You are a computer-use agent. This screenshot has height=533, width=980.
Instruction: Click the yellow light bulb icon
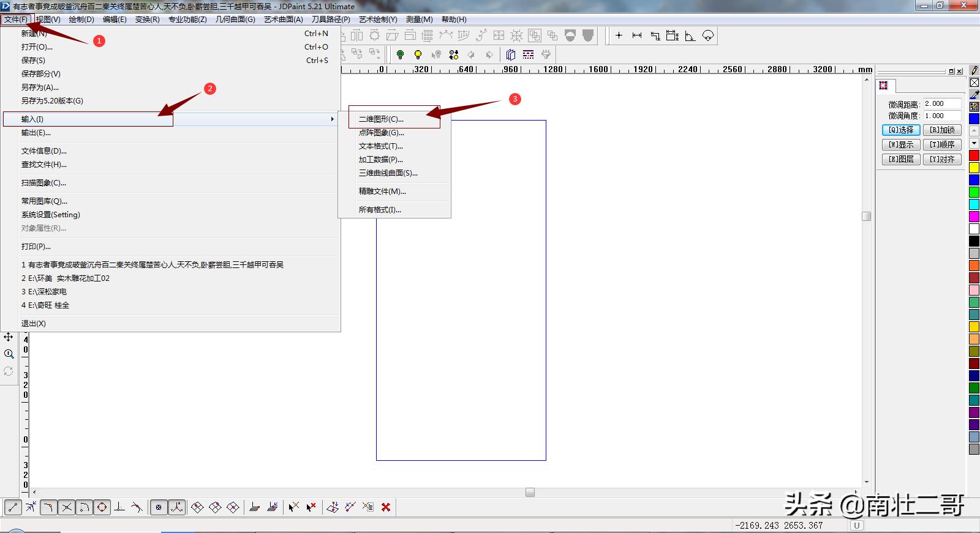click(x=418, y=54)
